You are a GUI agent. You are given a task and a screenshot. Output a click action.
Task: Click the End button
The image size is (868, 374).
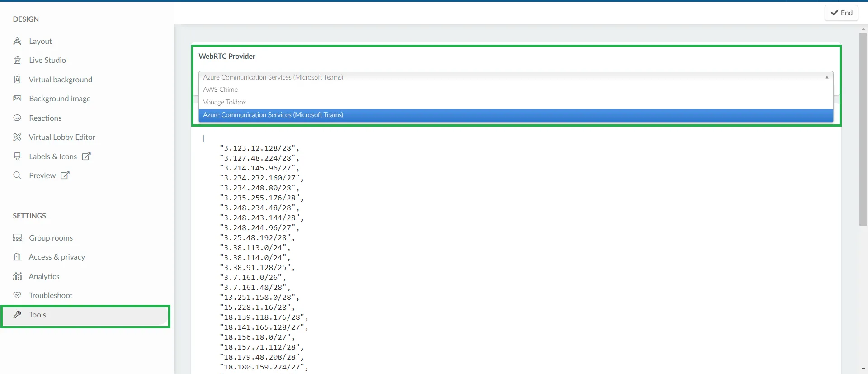tap(841, 13)
